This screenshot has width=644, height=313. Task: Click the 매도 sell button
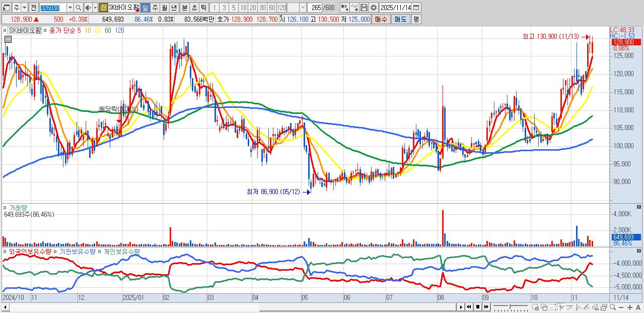[x=401, y=19]
